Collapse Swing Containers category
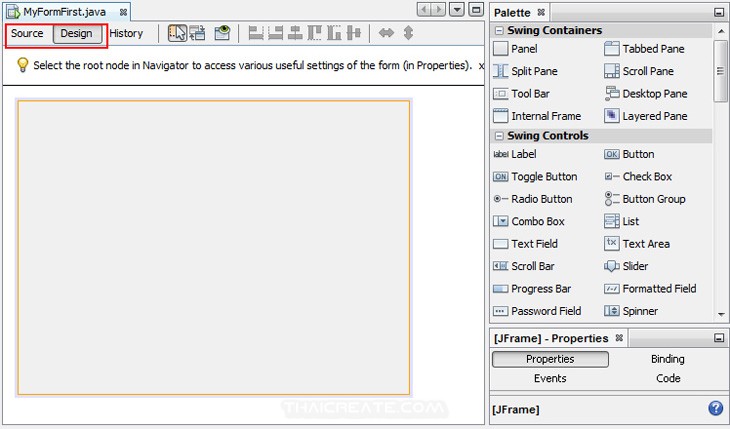The height and width of the screenshot is (429, 730). click(499, 31)
